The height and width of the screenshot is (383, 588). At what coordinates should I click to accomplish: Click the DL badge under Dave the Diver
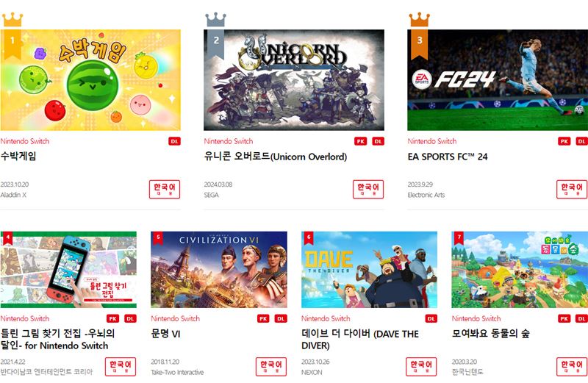[431, 318]
